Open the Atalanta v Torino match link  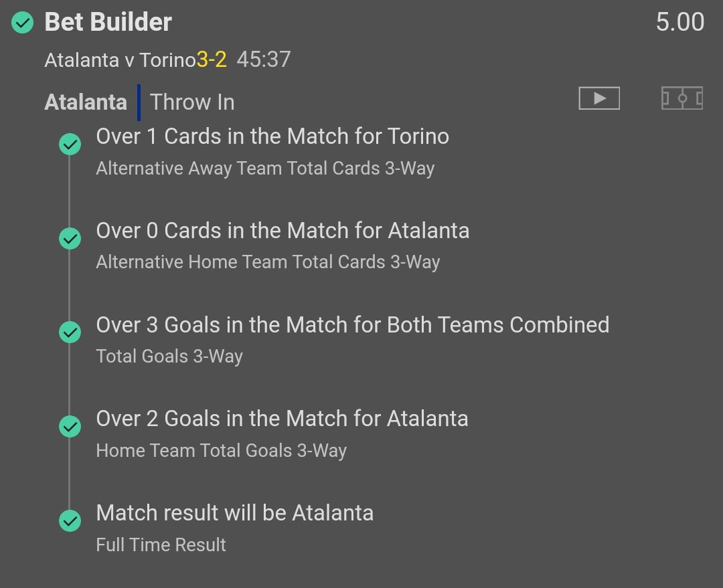[x=120, y=60]
